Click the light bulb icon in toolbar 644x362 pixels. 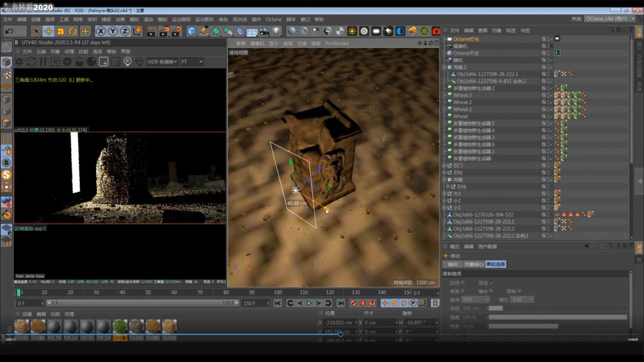pyautogui.click(x=275, y=31)
